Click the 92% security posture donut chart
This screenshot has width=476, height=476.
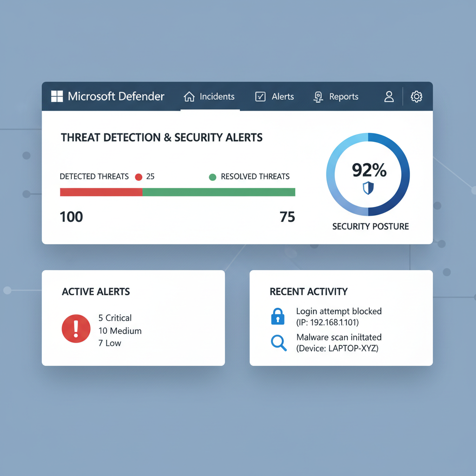[x=368, y=174]
